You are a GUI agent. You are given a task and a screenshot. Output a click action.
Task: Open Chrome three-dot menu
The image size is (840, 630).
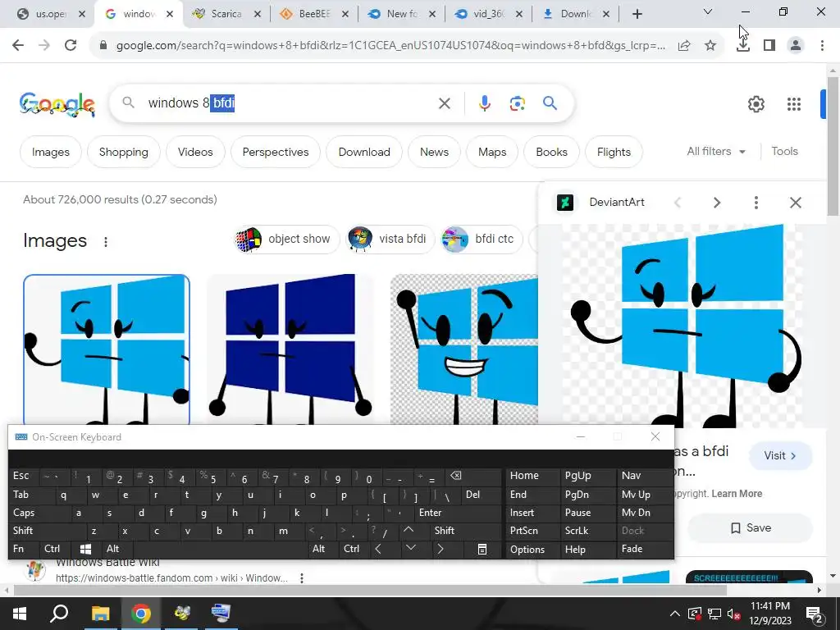pyautogui.click(x=822, y=46)
